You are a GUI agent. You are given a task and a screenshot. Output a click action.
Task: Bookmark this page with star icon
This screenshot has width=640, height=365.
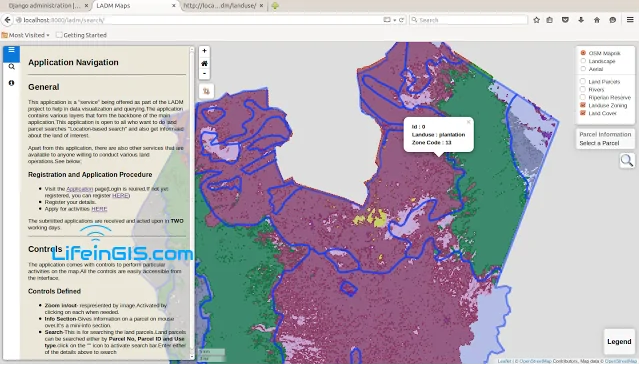tap(536, 20)
